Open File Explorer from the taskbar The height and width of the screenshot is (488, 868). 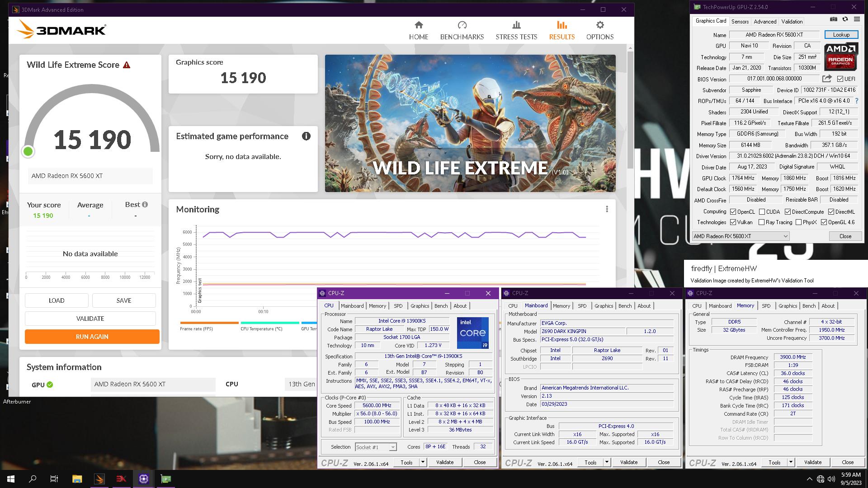[x=77, y=479]
